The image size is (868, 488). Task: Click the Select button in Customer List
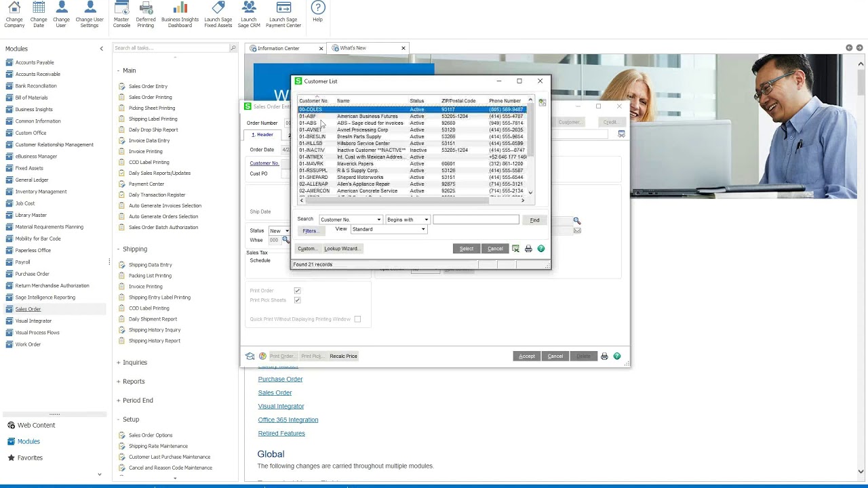pos(467,249)
